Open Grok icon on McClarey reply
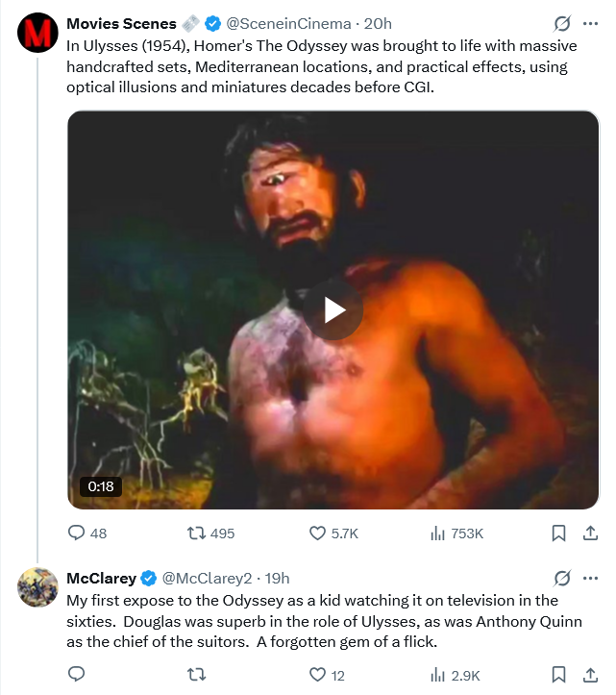 (562, 578)
